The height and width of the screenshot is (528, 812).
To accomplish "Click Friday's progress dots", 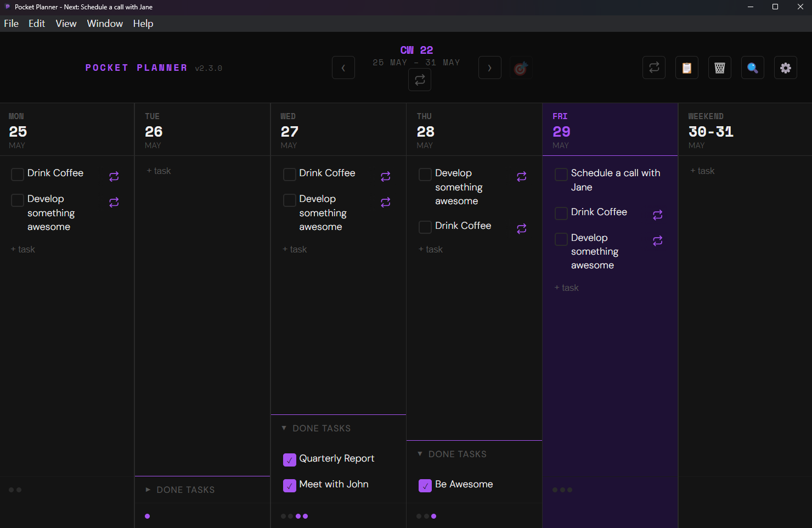I will pyautogui.click(x=562, y=490).
